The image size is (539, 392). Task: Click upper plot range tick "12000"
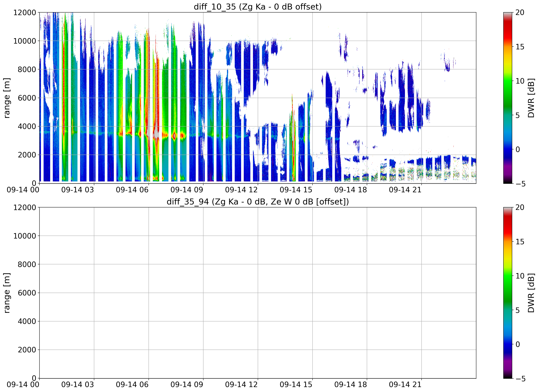tap(25, 13)
